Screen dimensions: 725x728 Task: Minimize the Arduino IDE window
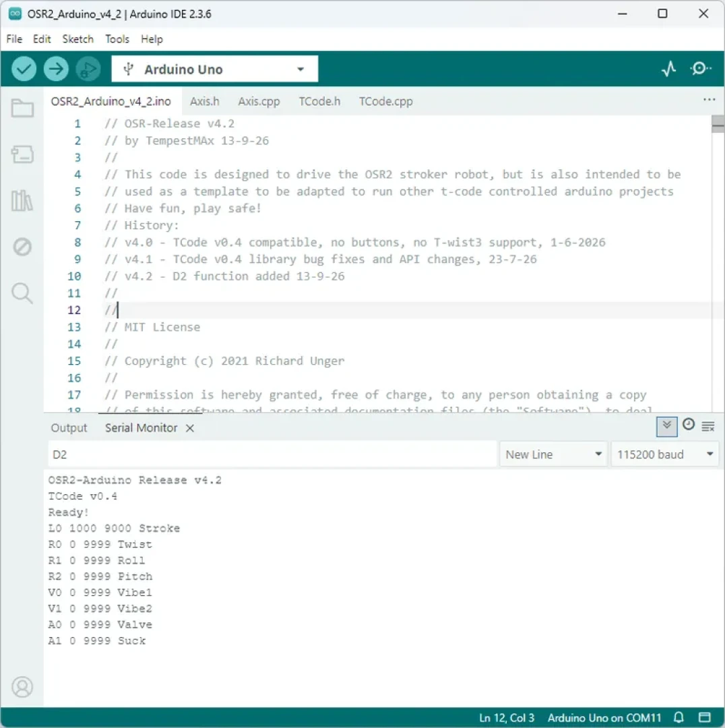coord(622,13)
